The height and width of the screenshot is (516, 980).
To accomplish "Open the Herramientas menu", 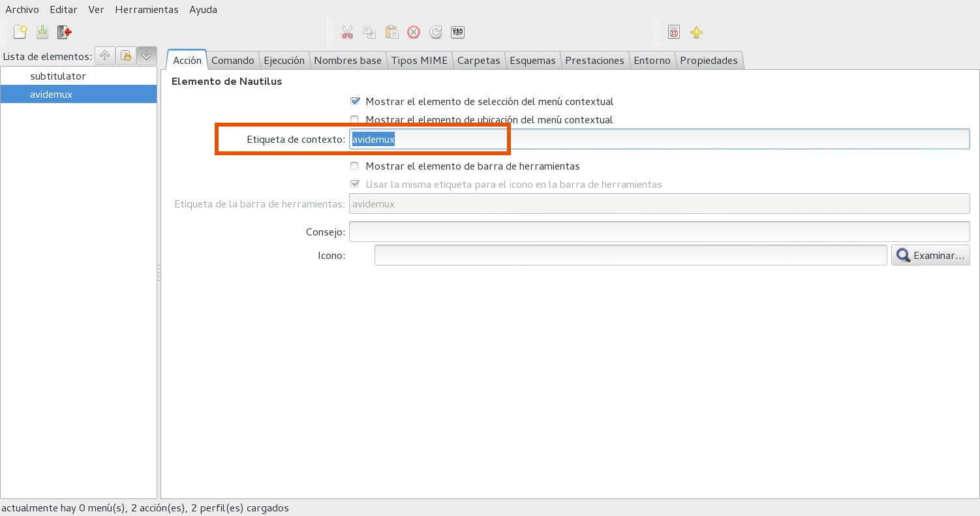I will click(x=147, y=10).
